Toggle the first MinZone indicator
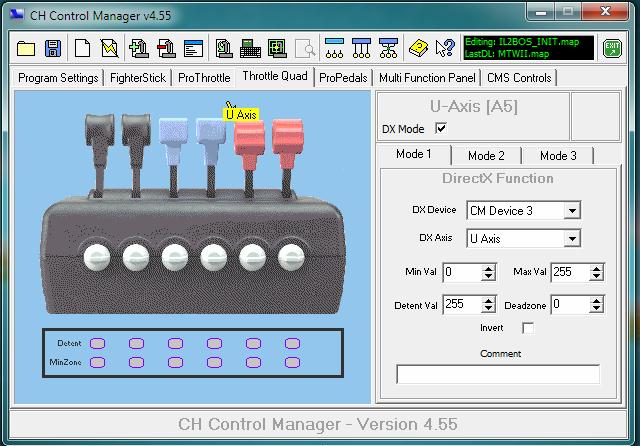Viewport: 640px width, 446px height. point(97,362)
